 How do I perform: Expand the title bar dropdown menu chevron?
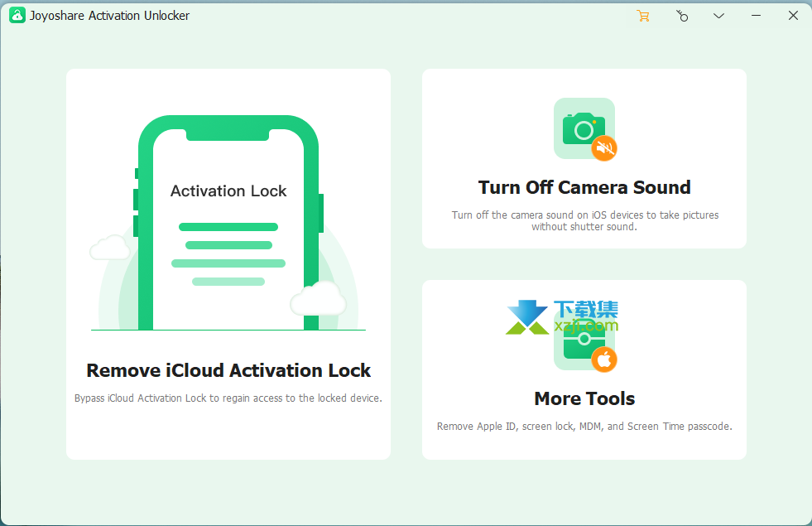(718, 16)
